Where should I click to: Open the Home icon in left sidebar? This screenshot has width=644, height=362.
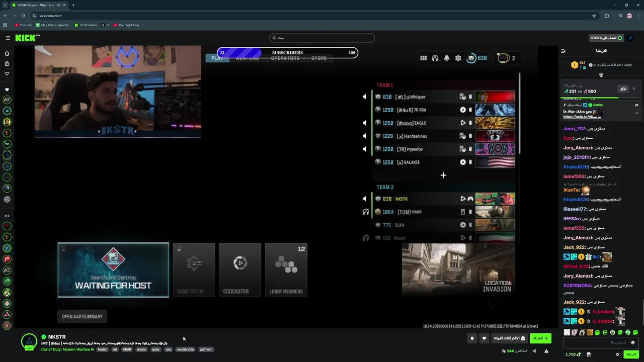tap(7, 53)
